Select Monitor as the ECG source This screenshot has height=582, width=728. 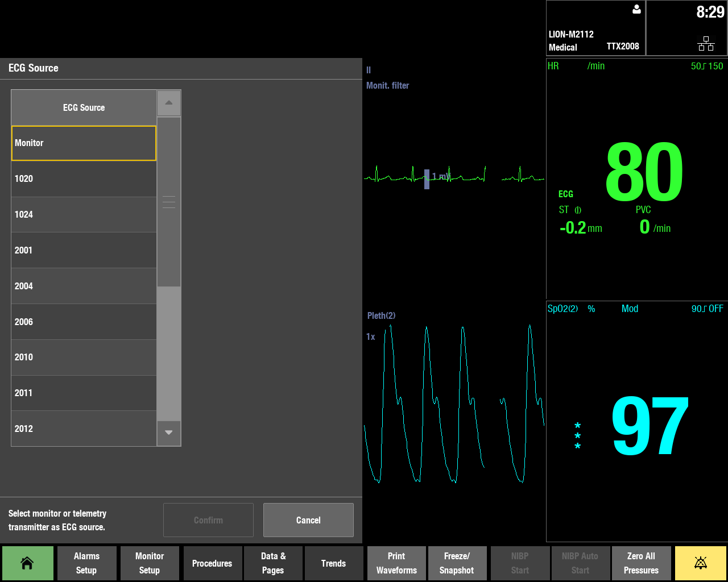click(x=84, y=143)
